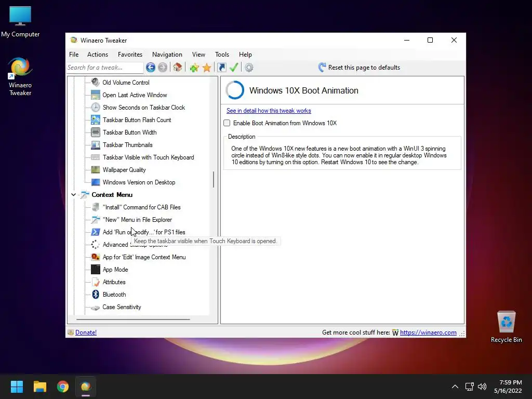Launch Chrome from the taskbar
This screenshot has height=399, width=532.
pyautogui.click(x=63, y=387)
